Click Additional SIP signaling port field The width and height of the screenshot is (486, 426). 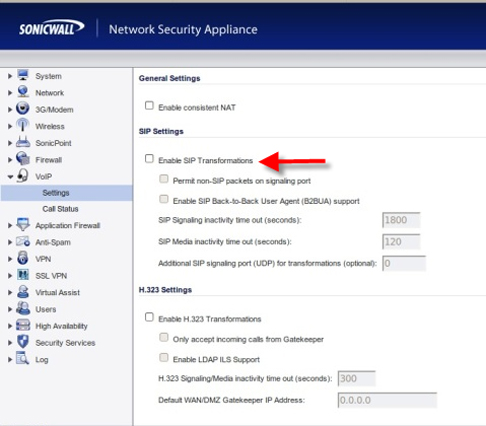404,263
